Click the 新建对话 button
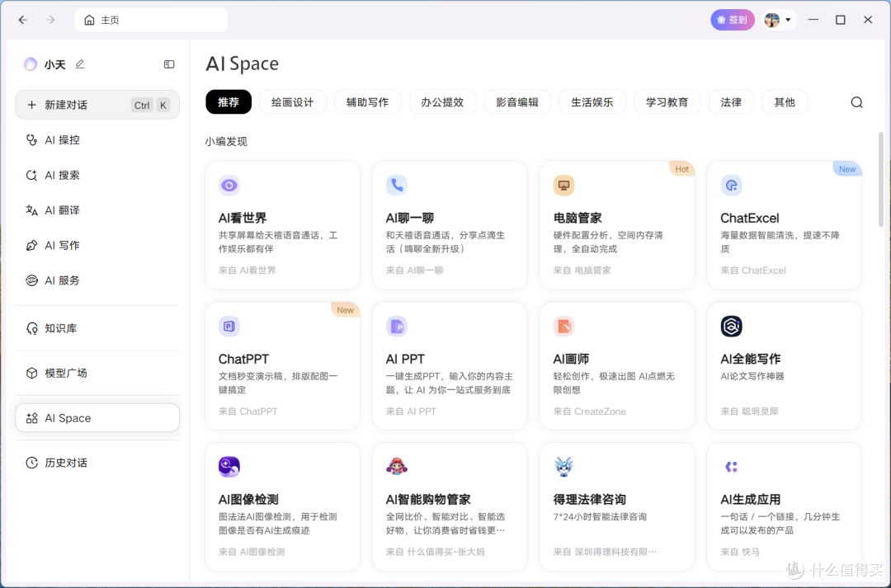The width and height of the screenshot is (891, 588). (x=97, y=105)
